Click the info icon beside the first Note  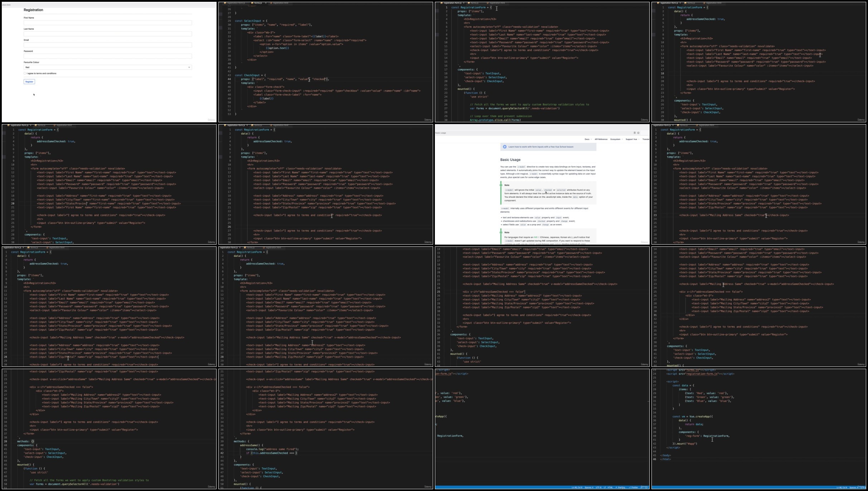501,185
